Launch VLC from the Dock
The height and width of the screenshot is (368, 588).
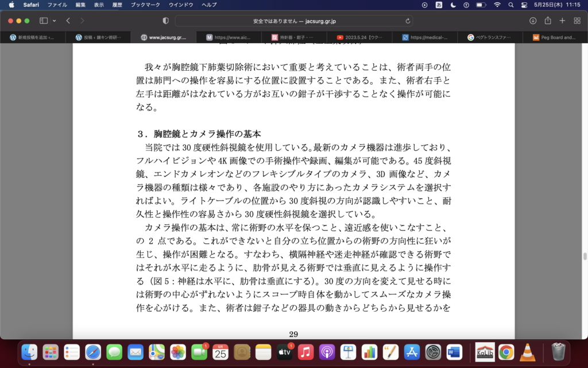(x=528, y=351)
